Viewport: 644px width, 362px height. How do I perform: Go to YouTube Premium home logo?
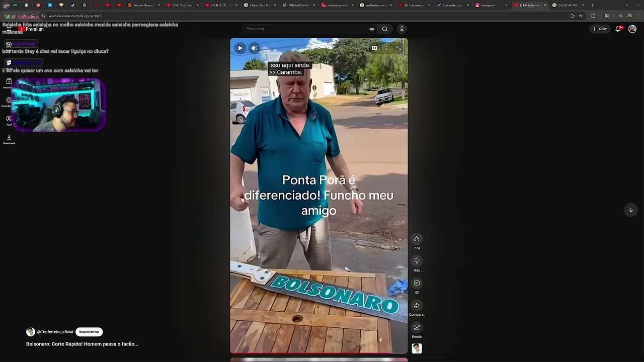[31, 29]
